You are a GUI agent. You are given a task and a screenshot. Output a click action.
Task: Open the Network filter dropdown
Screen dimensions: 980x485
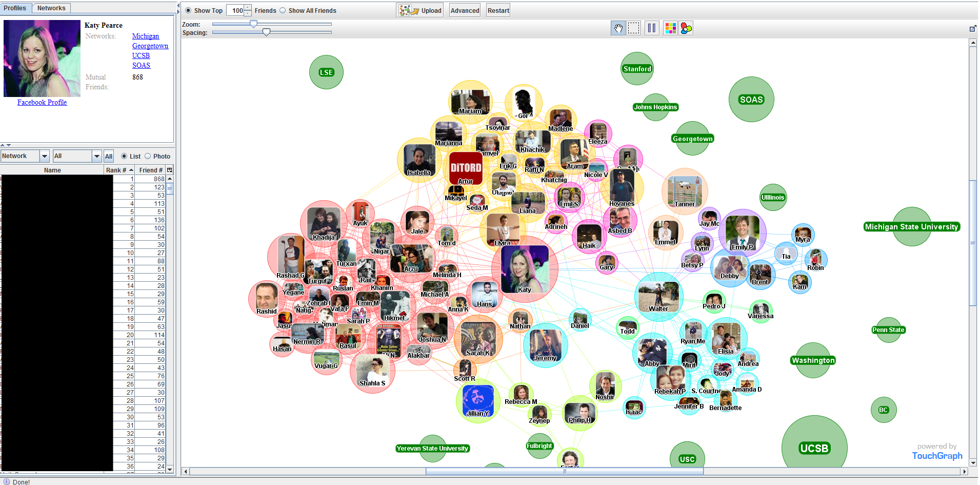point(45,156)
